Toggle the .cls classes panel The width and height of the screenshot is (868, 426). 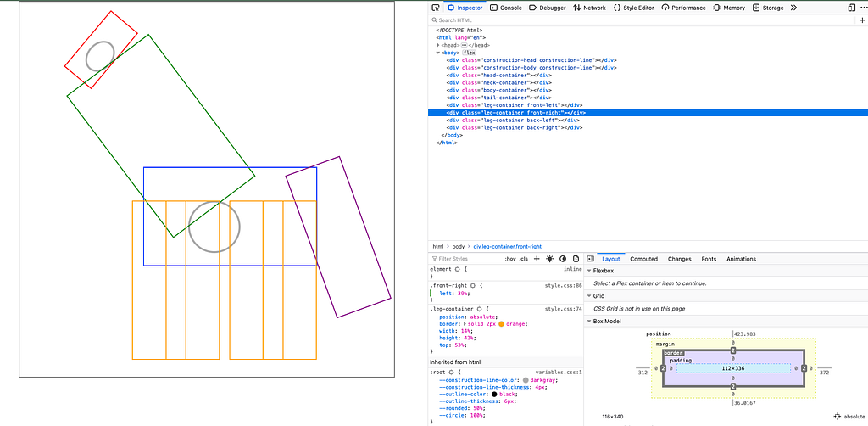[x=523, y=259]
